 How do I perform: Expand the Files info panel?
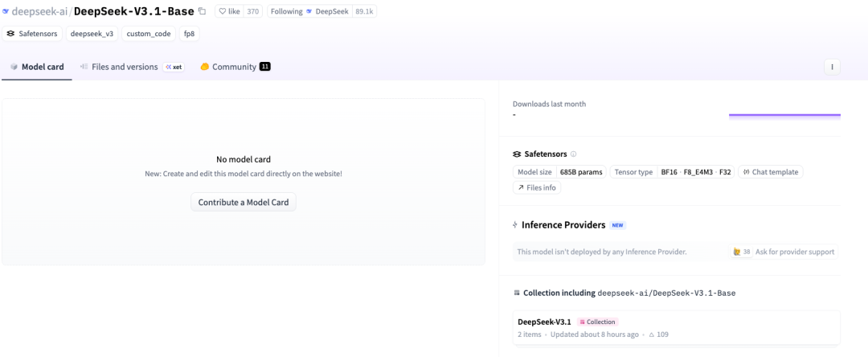click(537, 187)
